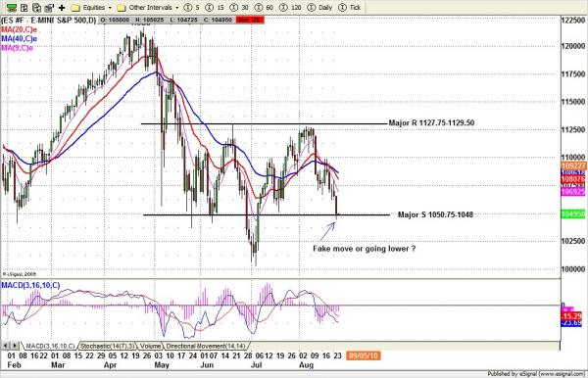Image resolution: width=588 pixels, height=378 pixels.
Task: Click the green 104950 current price tag
Action: click(x=573, y=213)
